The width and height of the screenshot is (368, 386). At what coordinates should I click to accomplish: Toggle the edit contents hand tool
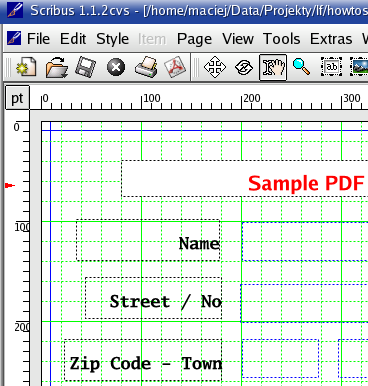[x=273, y=67]
